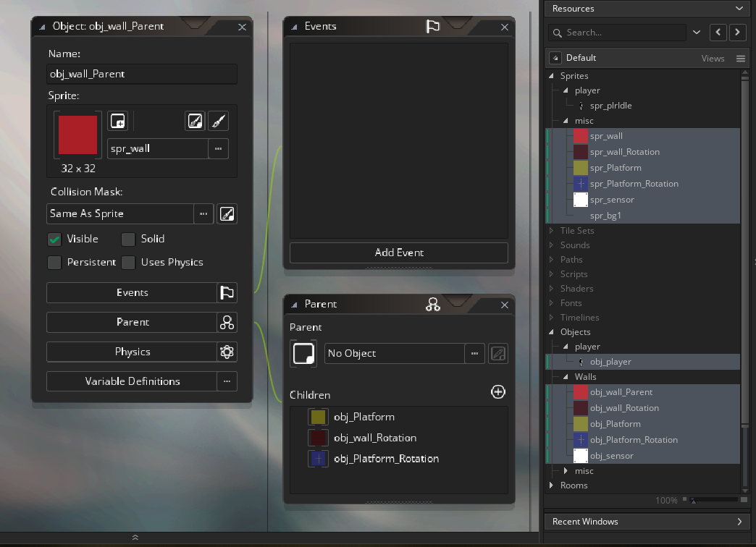756x547 pixels.
Task: Collapse the misc sprites subfolder
Action: [x=566, y=121]
